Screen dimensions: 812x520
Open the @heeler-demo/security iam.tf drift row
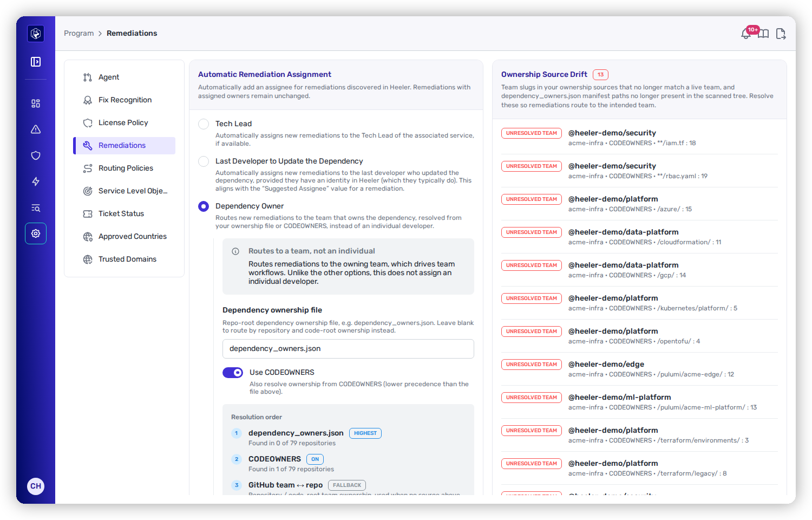639,138
